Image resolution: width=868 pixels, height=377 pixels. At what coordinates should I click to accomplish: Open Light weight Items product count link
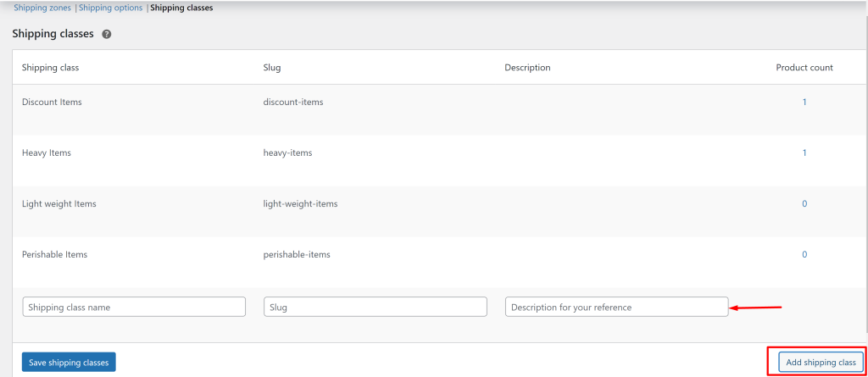pyautogui.click(x=804, y=203)
